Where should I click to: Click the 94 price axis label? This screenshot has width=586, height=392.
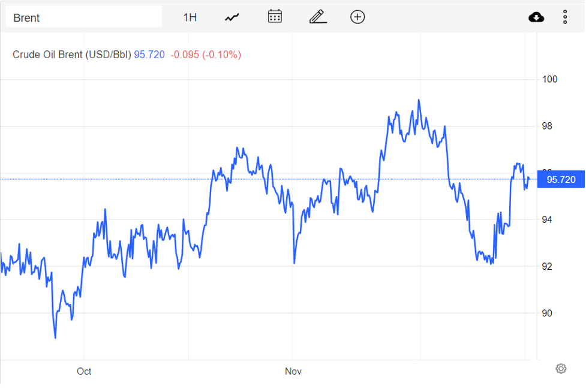pyautogui.click(x=548, y=219)
